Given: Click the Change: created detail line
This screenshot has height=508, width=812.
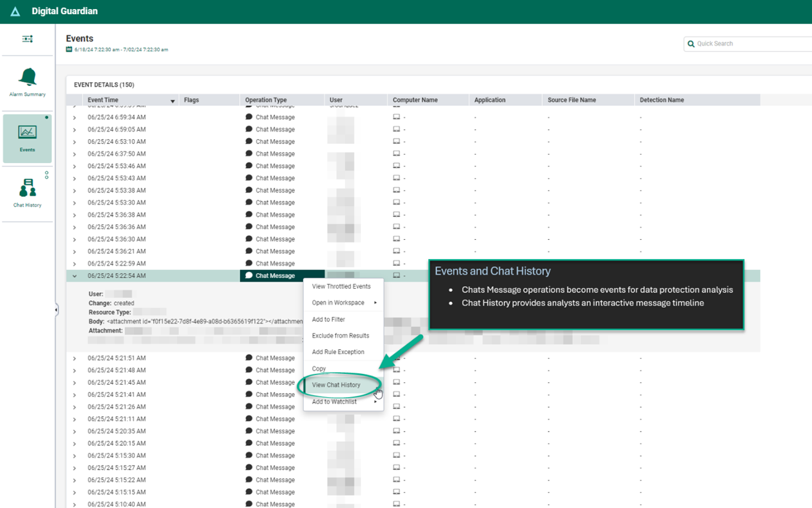Looking at the screenshot, I should (x=112, y=303).
